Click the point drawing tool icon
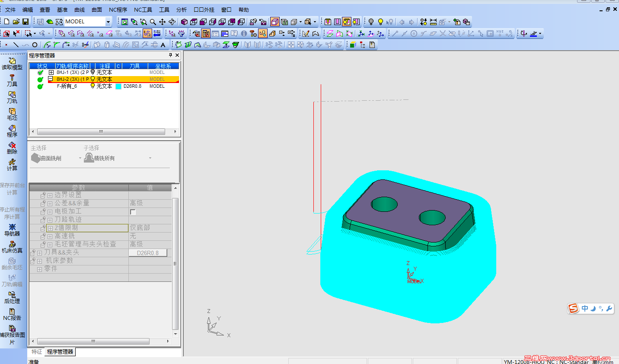 tap(6, 45)
